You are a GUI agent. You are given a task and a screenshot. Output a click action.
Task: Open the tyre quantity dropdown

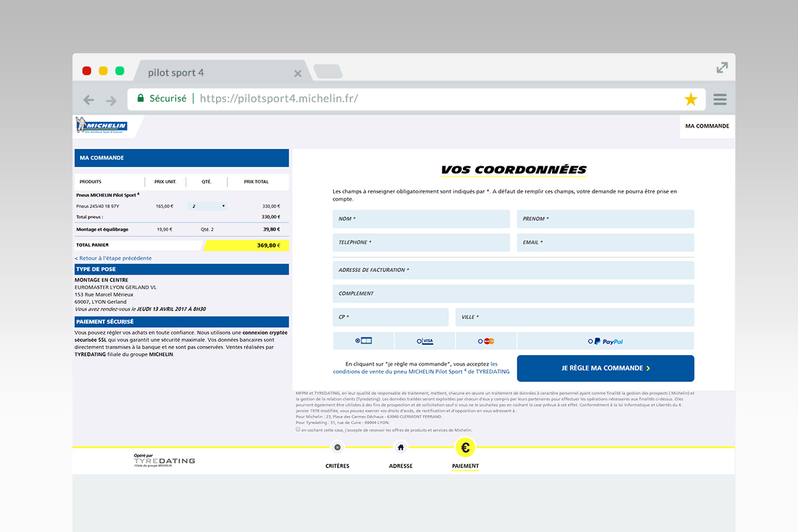coord(207,206)
